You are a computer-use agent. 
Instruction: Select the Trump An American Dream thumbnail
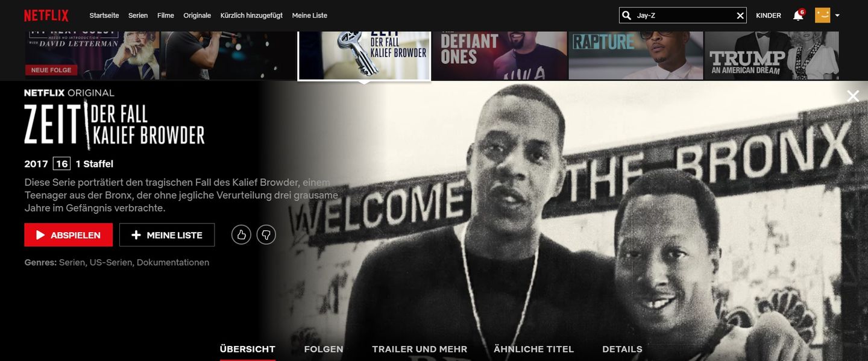(x=772, y=55)
